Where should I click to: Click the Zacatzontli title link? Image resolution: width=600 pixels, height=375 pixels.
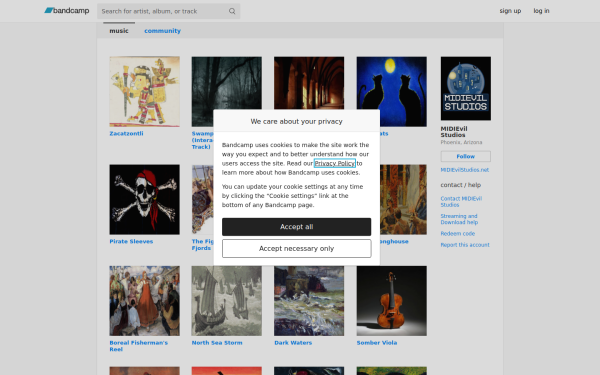pos(126,134)
